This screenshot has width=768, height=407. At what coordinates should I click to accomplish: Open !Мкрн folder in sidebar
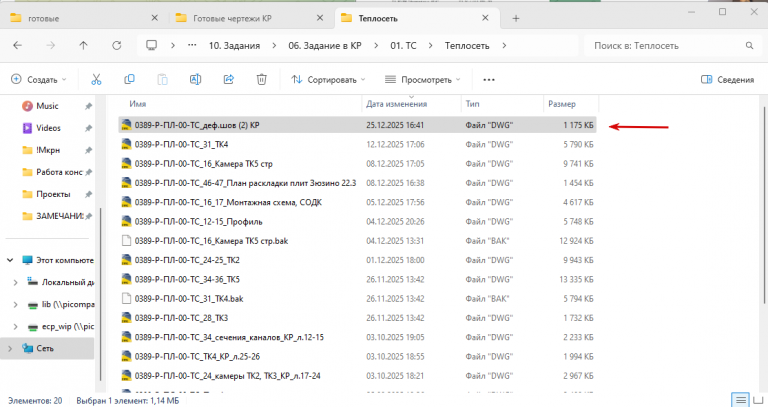[x=48, y=150]
